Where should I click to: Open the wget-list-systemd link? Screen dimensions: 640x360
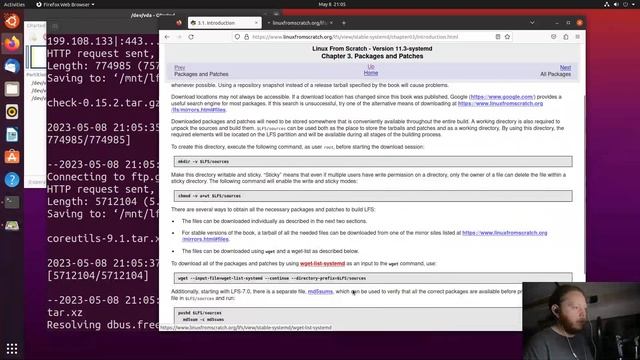[322, 264]
